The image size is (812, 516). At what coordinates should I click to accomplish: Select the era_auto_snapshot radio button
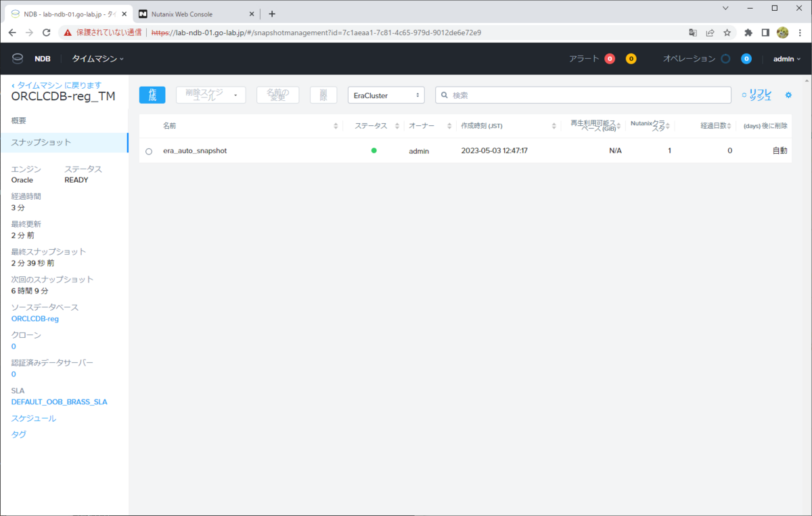(x=149, y=151)
